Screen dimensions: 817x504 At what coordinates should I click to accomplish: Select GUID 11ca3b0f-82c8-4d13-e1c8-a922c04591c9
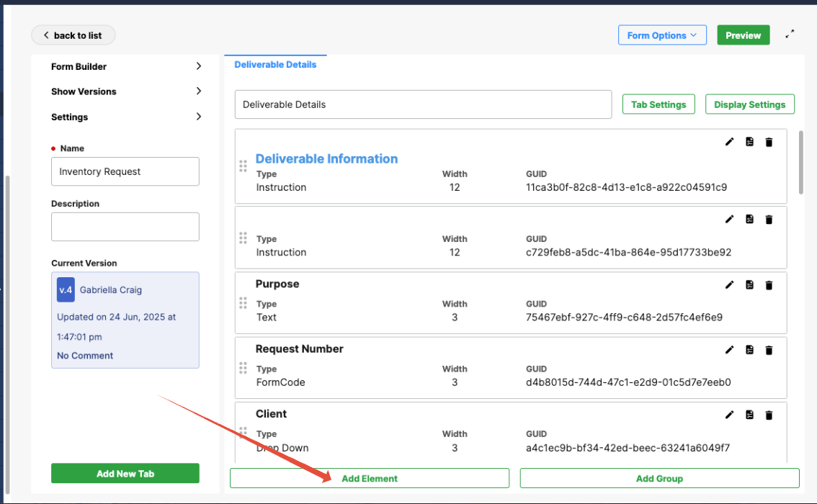click(x=626, y=187)
